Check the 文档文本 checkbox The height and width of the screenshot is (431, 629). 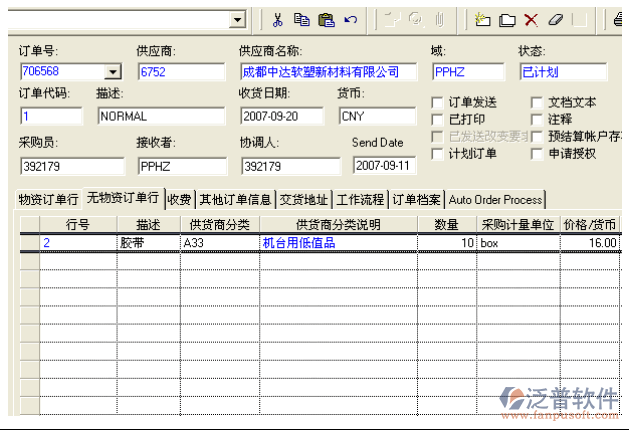click(537, 102)
